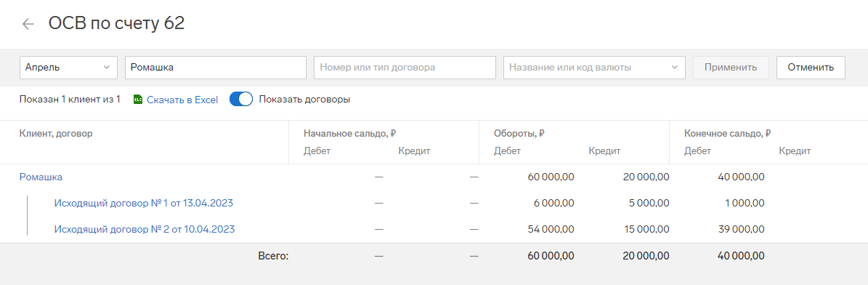Viewport: 868px width, 285px height.
Task: Expand the currency name or code dropdown
Action: pyautogui.click(x=595, y=68)
